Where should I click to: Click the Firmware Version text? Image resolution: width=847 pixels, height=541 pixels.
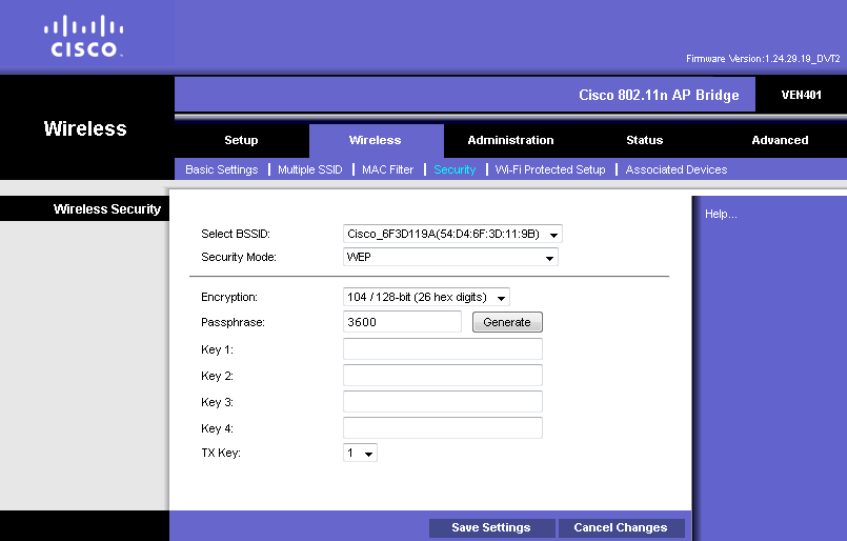click(x=763, y=58)
